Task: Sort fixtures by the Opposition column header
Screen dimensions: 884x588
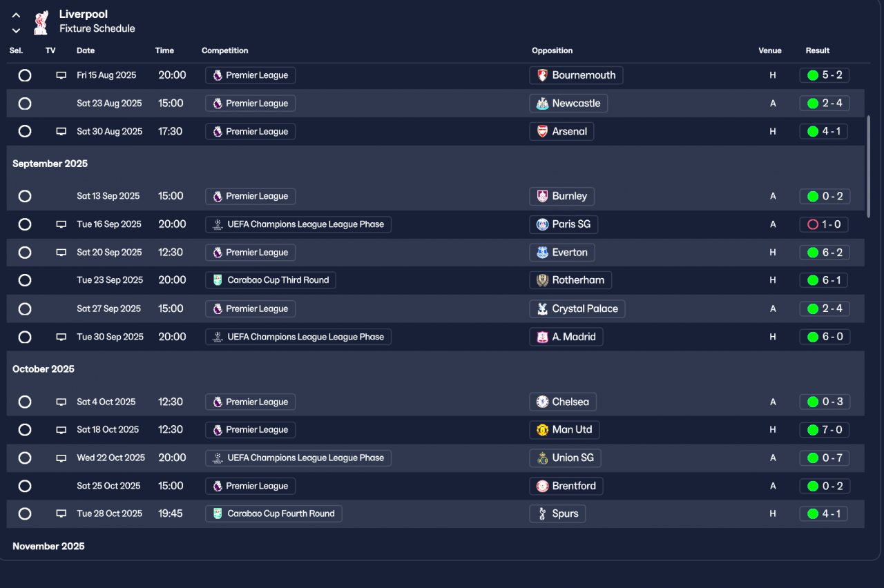Action: coord(552,50)
